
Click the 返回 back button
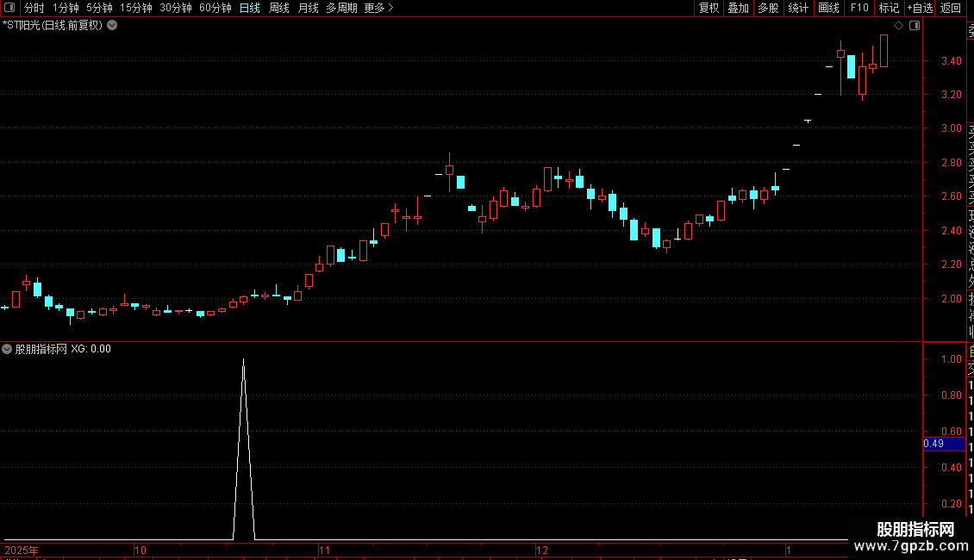point(951,8)
